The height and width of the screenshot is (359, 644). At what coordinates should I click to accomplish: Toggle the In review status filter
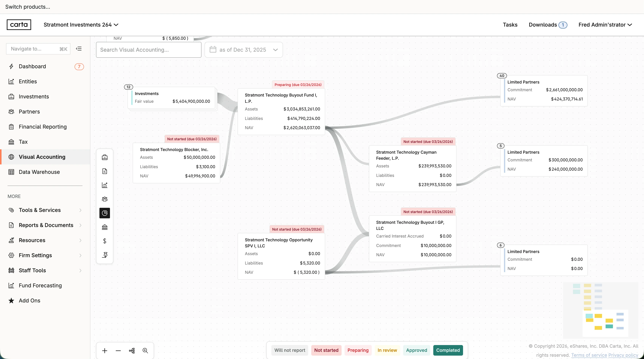pyautogui.click(x=387, y=350)
